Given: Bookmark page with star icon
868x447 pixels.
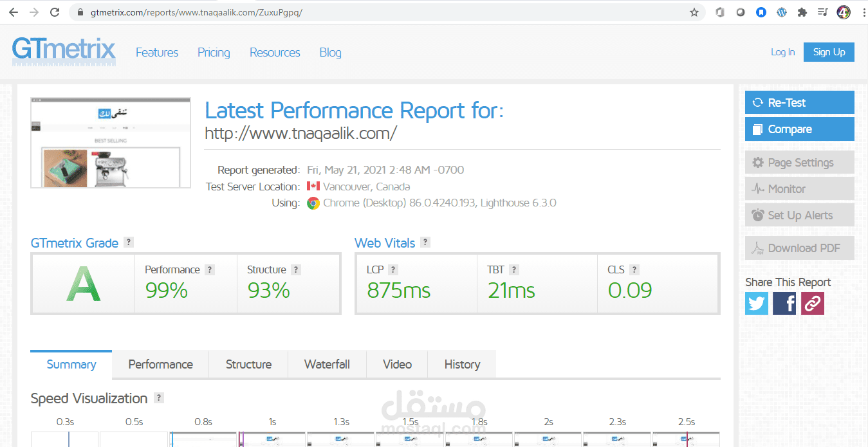Looking at the screenshot, I should 694,12.
